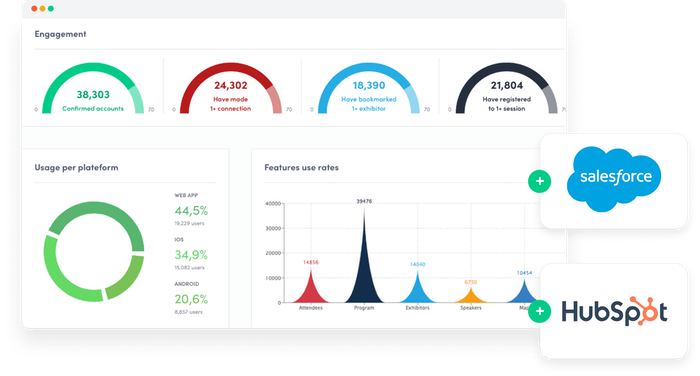Click the 14856 Attendees data label
The image size is (700, 376).
coord(311,263)
